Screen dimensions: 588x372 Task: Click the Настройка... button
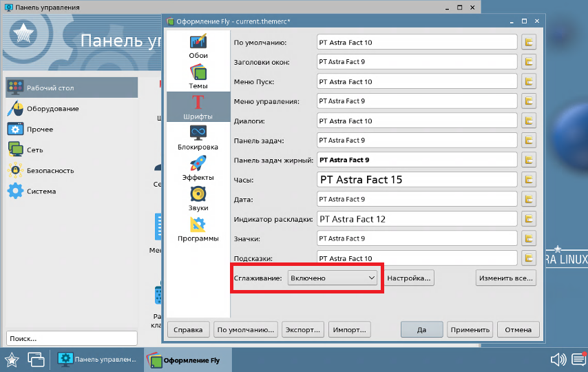409,278
